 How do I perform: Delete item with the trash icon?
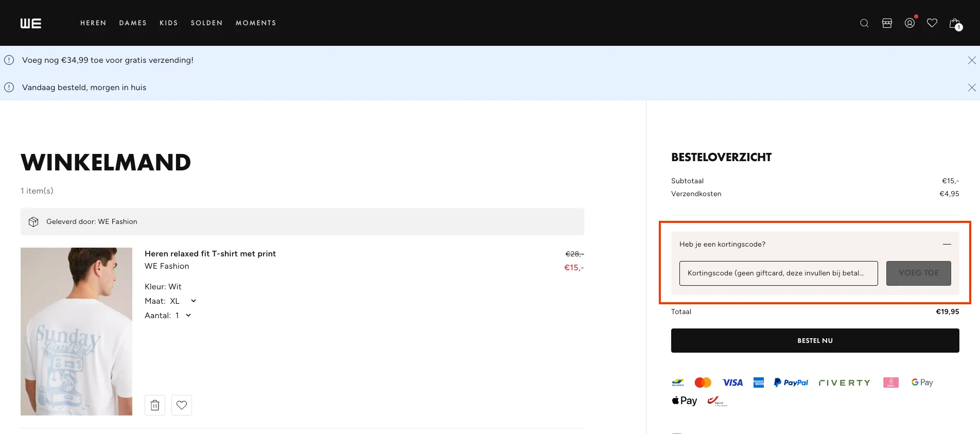coord(155,405)
